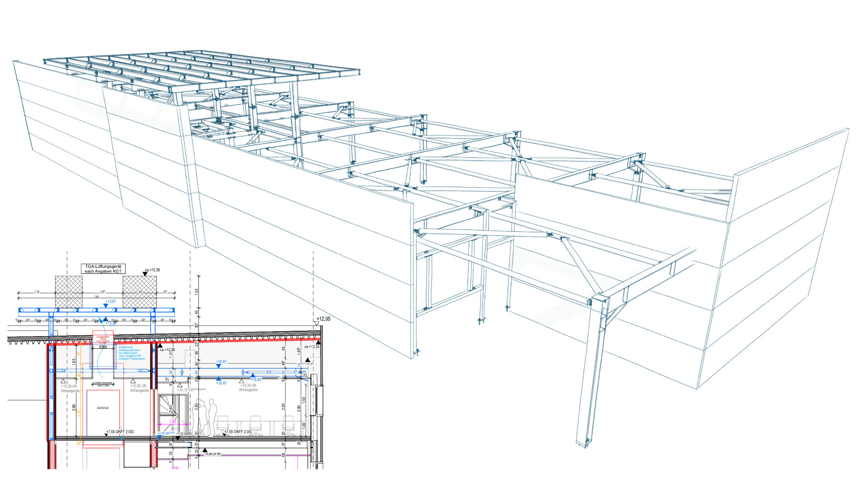Click the +12,95 height marker triangle
The height and width of the screenshot is (488, 868).
317,324
